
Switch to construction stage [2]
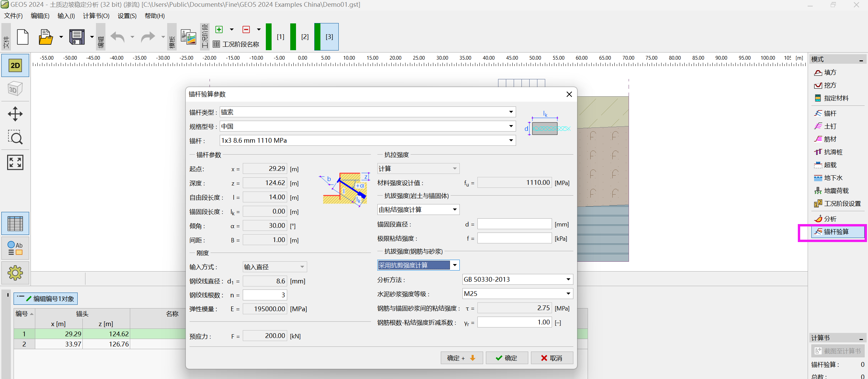pyautogui.click(x=302, y=37)
